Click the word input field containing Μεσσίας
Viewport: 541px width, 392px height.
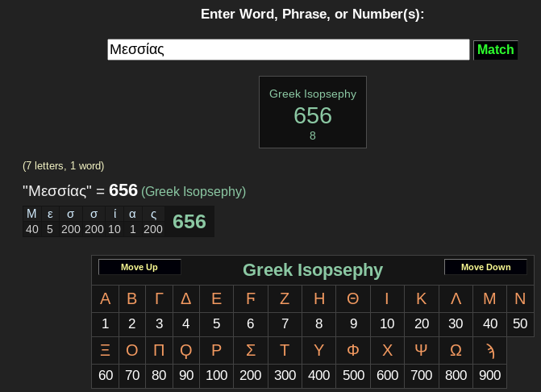[x=288, y=50]
